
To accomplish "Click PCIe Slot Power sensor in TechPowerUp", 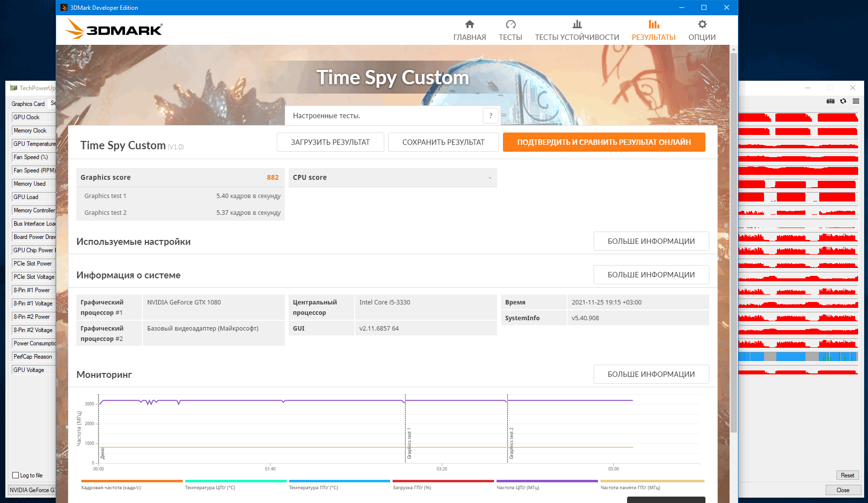I will pos(33,264).
